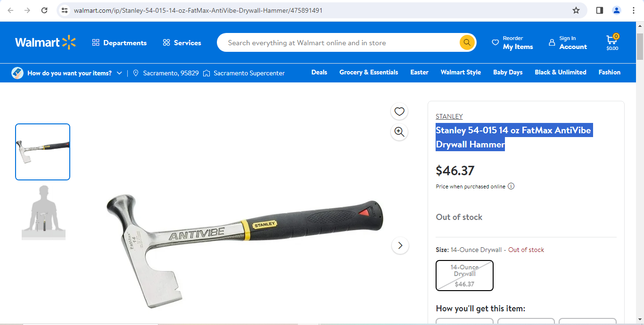644x325 pixels.
Task: Click the STANLEY brand link
Action: (x=449, y=116)
